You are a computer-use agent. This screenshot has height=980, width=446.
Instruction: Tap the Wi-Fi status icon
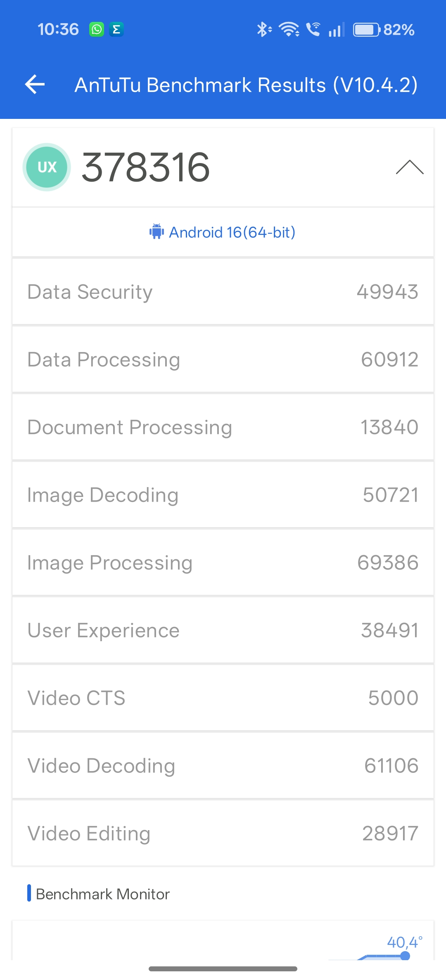coord(289,29)
